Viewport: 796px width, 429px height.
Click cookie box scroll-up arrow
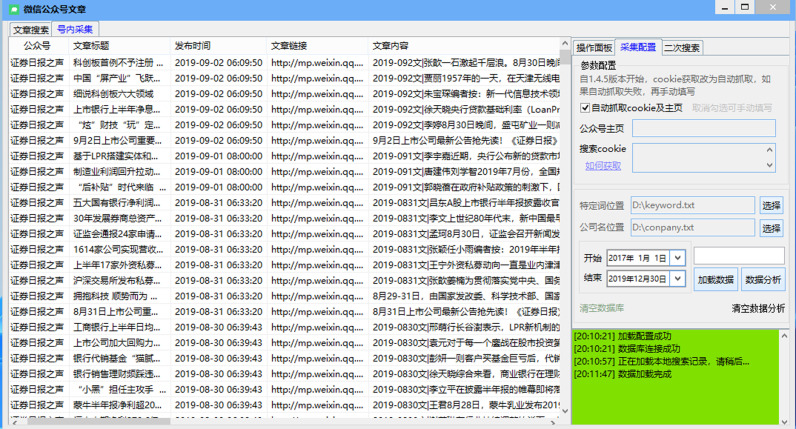tap(770, 150)
